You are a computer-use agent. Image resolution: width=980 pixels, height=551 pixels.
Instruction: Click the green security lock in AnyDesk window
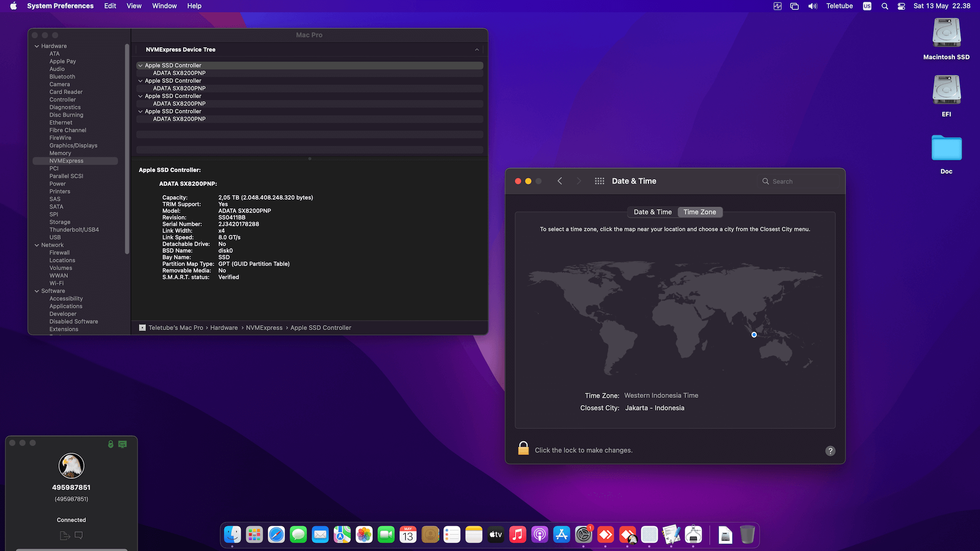pos(111,444)
